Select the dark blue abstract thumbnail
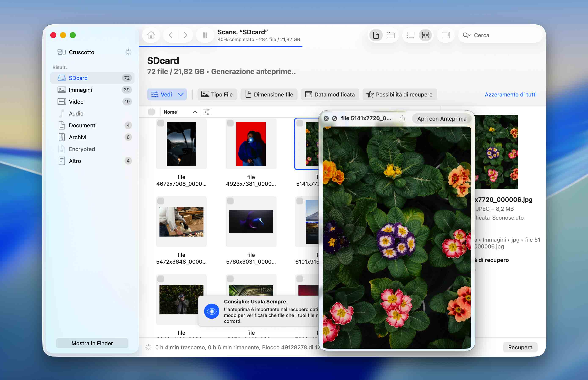The image size is (588, 380). pyautogui.click(x=251, y=222)
